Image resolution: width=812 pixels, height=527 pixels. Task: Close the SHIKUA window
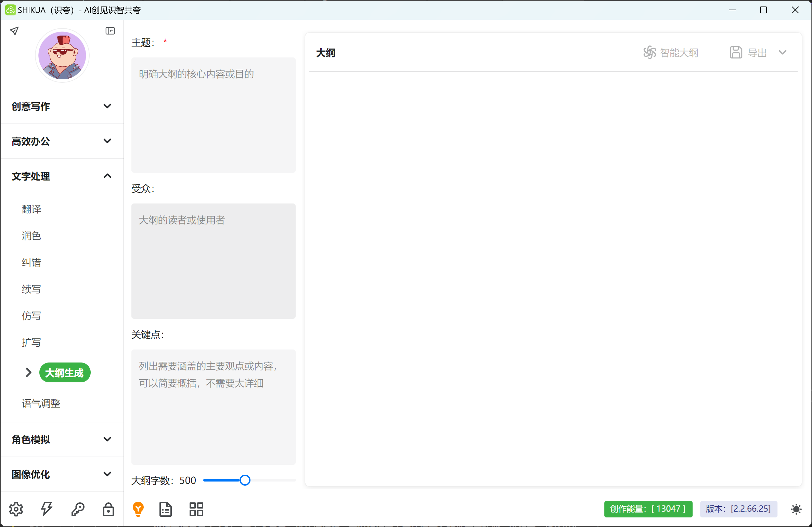point(795,10)
